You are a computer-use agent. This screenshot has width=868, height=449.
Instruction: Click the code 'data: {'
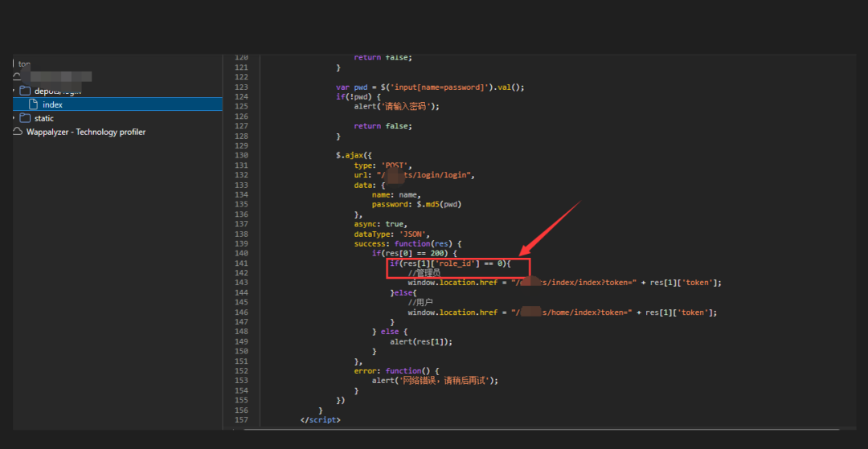click(x=370, y=185)
